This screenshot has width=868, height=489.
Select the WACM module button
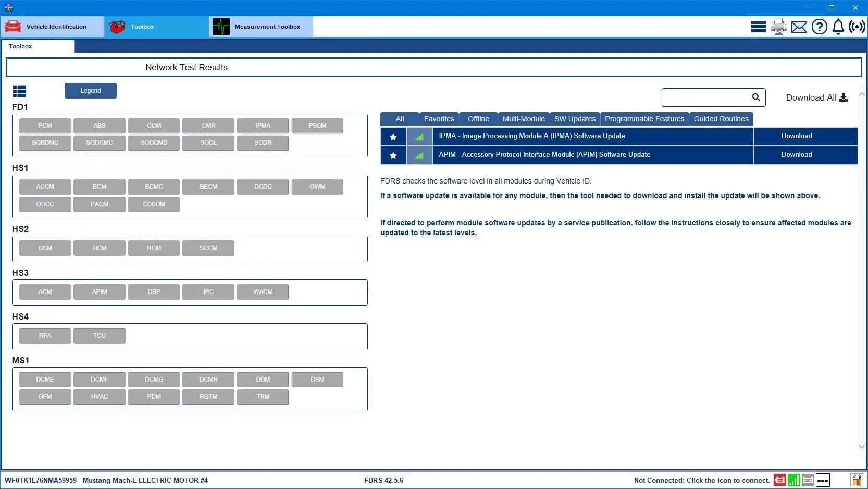point(263,292)
